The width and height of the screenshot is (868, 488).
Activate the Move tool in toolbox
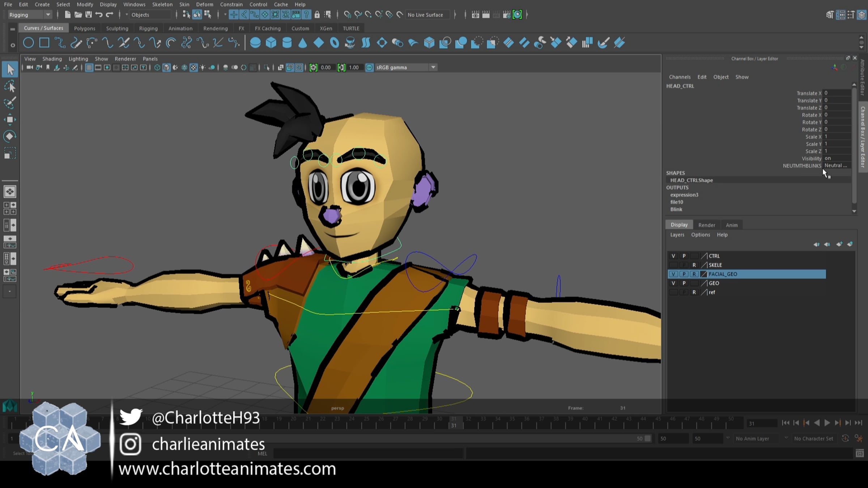(10, 120)
